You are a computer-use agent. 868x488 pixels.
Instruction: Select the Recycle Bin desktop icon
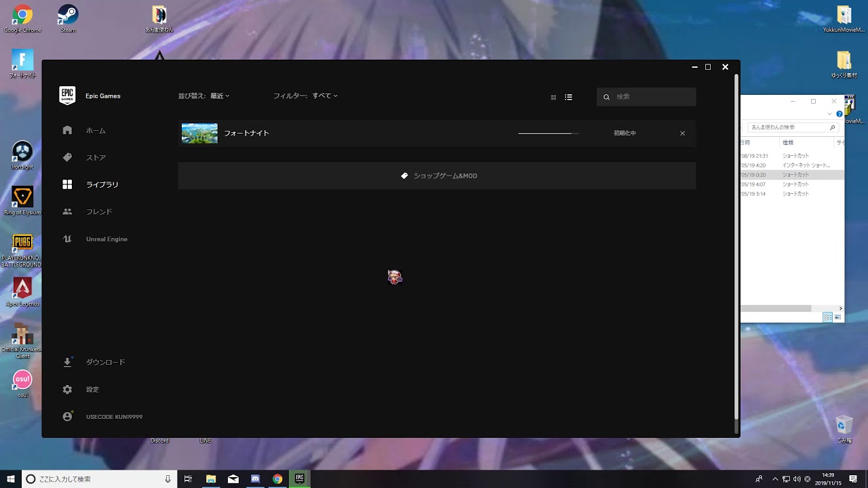click(844, 429)
